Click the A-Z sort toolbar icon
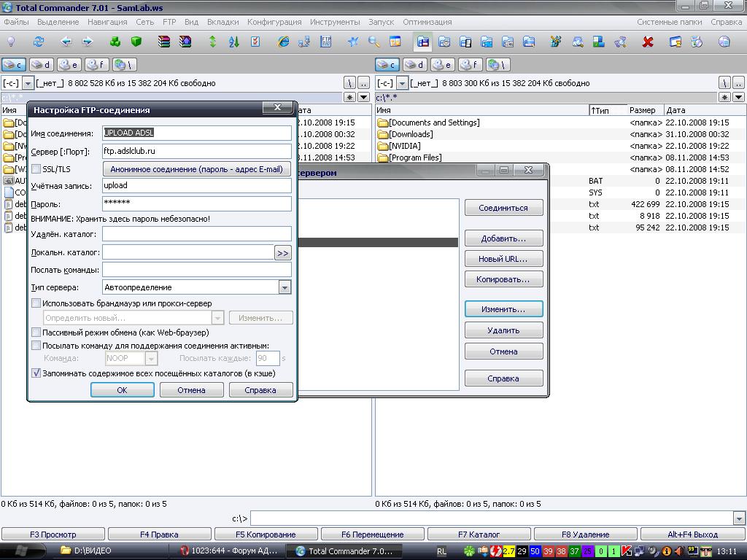747x560 pixels. [x=234, y=42]
